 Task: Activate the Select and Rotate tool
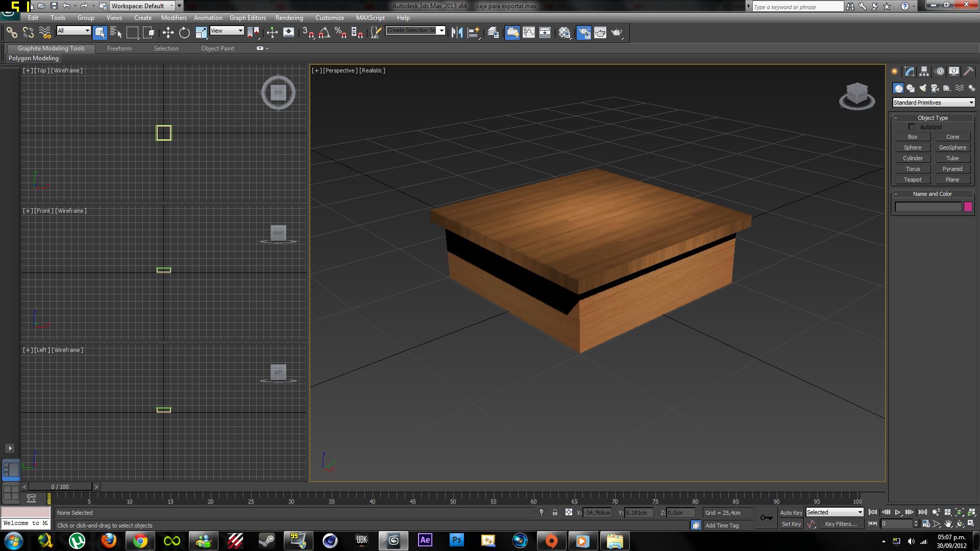[184, 33]
